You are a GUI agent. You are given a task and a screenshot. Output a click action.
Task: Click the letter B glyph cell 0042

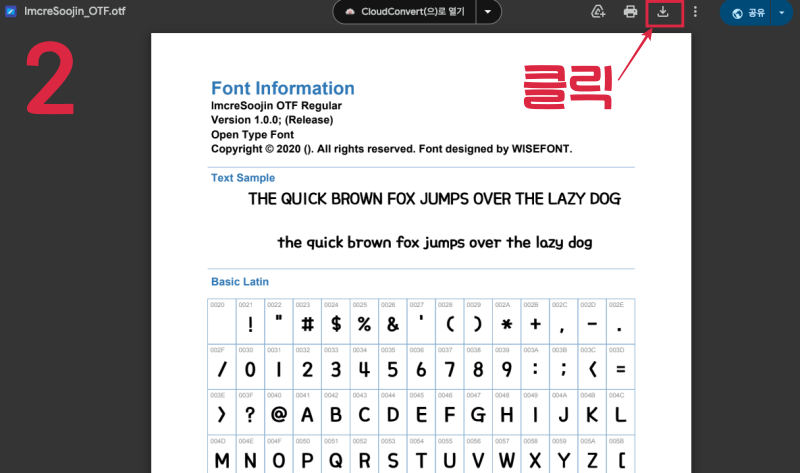(336, 412)
